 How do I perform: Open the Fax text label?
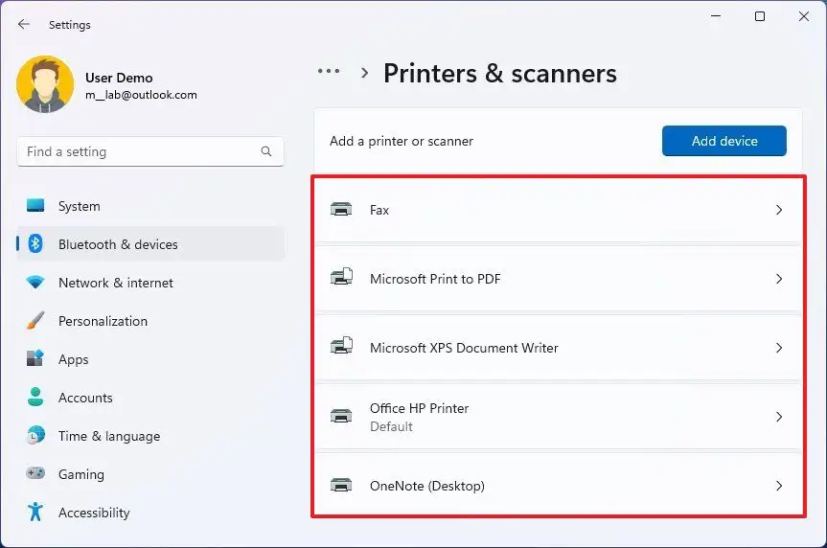coord(379,210)
